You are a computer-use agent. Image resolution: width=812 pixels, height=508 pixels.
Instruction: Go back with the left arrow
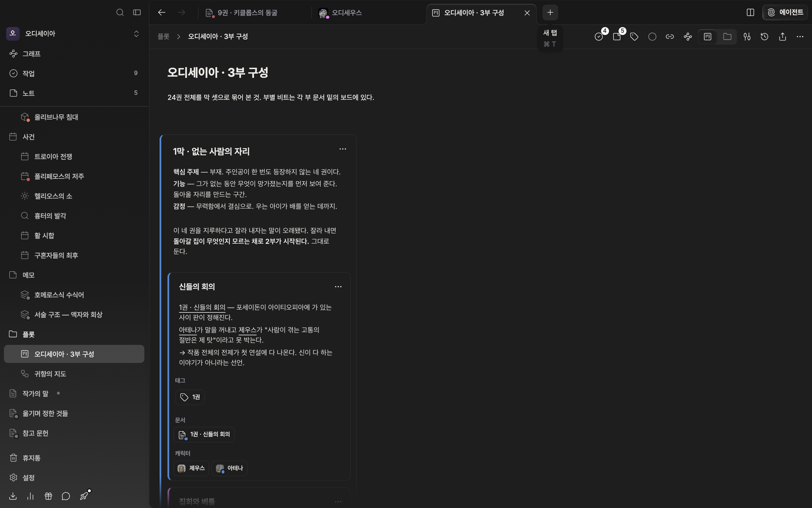pos(162,12)
